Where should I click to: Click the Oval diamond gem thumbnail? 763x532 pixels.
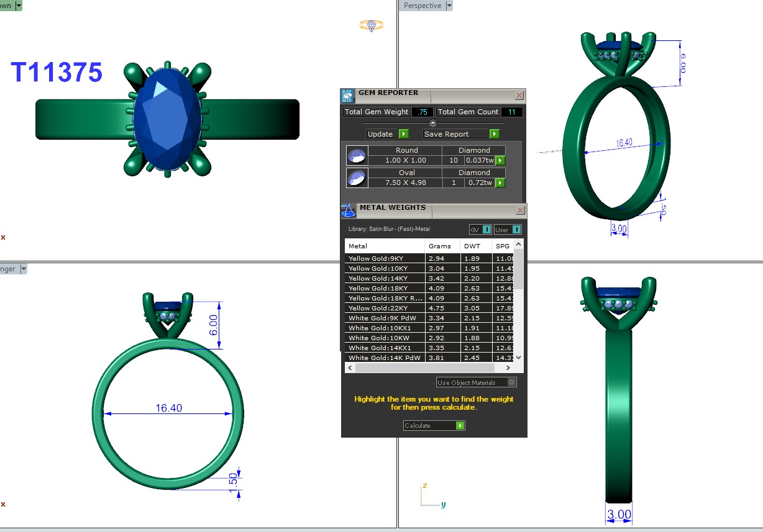click(357, 178)
